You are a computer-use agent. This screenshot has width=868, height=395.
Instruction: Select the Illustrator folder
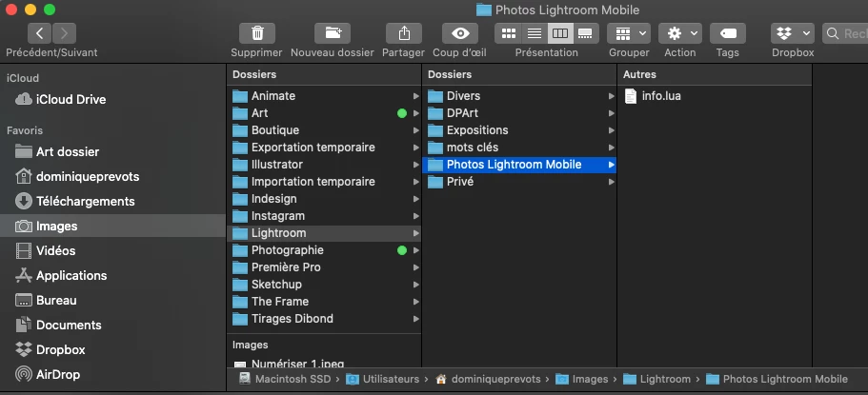click(x=324, y=165)
